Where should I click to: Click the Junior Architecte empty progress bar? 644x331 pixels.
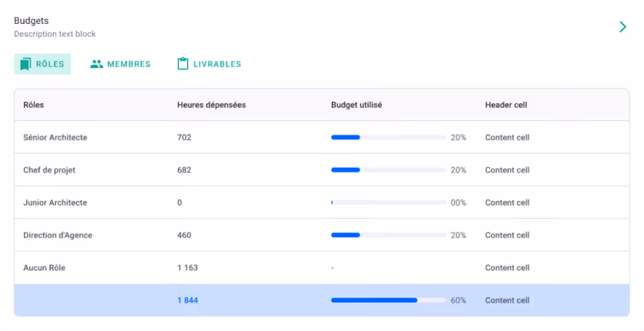[x=389, y=203]
